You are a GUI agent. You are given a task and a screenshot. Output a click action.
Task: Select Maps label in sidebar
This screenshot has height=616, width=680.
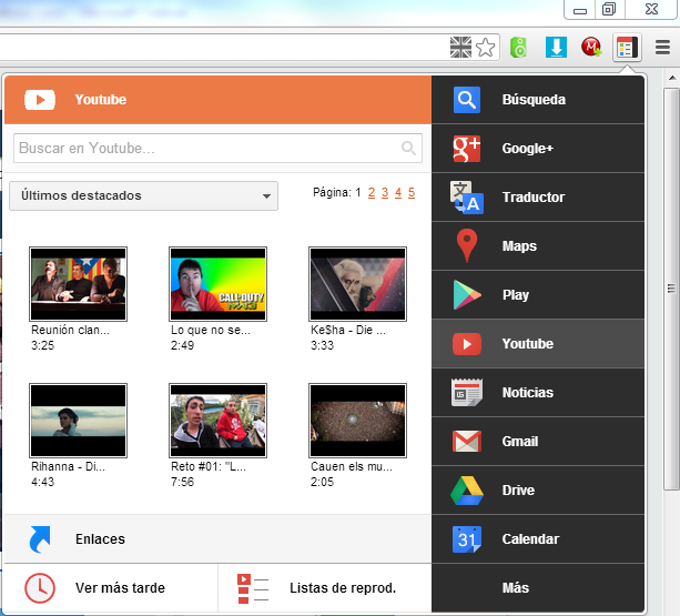coord(520,246)
